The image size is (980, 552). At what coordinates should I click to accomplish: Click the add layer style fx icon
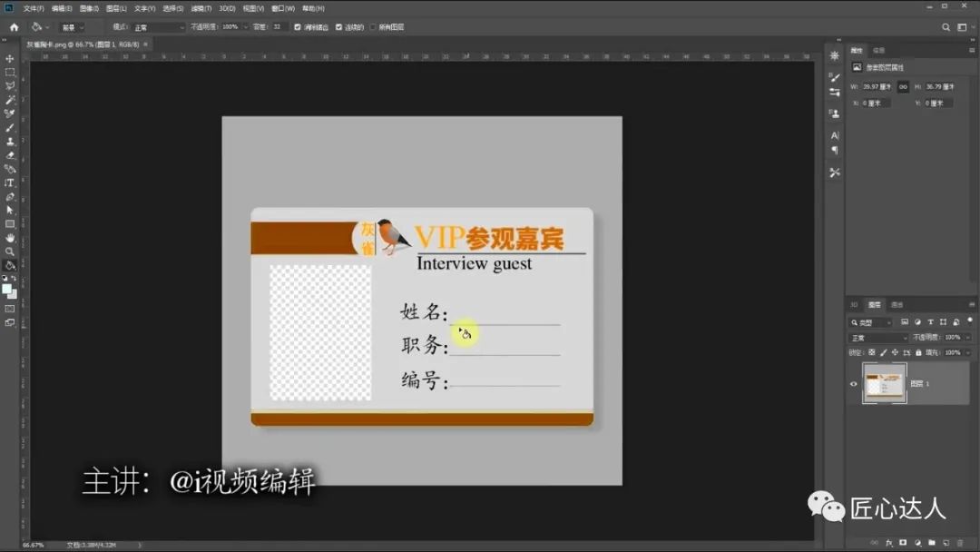[x=888, y=543]
